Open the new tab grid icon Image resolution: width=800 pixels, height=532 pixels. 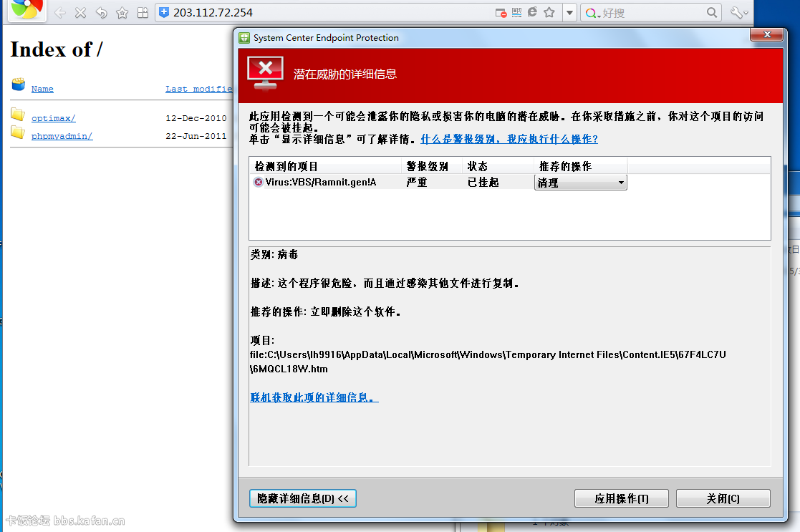tap(143, 13)
